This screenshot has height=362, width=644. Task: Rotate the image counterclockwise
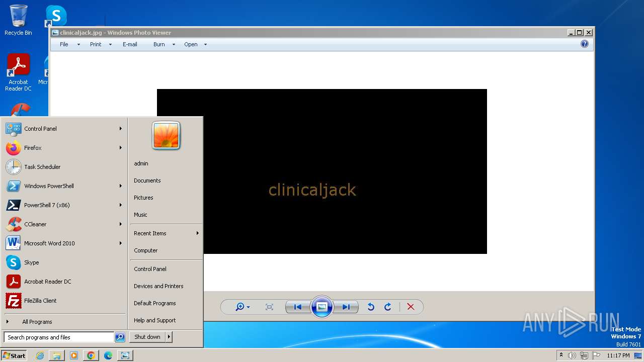[371, 307]
